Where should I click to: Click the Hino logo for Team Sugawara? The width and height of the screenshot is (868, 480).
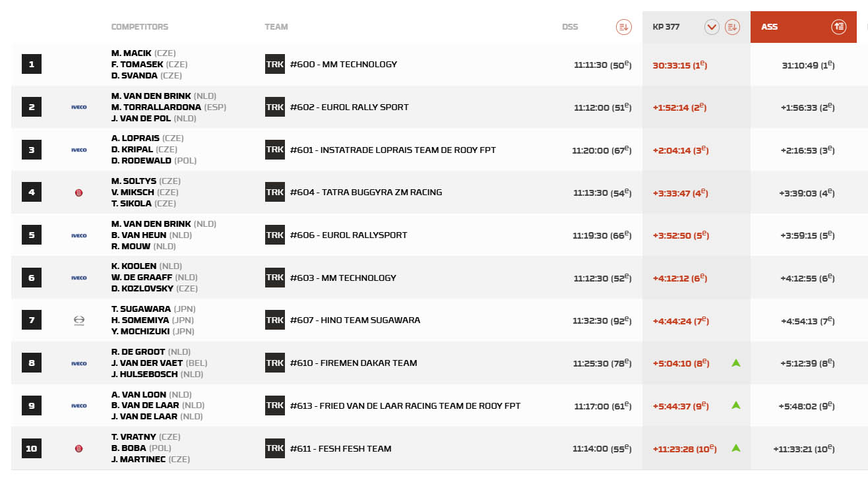[x=79, y=320]
